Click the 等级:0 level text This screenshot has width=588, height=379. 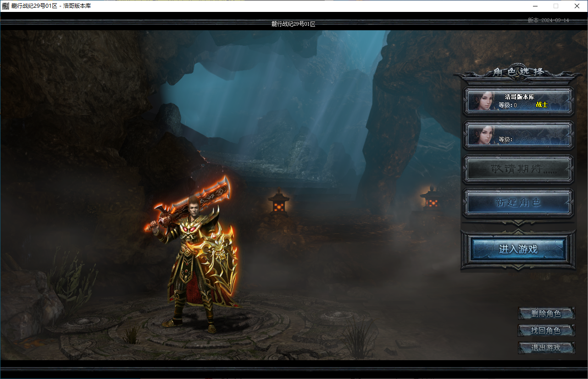coord(508,105)
